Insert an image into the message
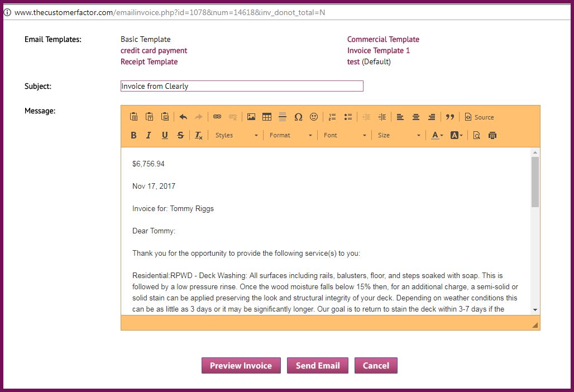574x392 pixels. point(251,117)
